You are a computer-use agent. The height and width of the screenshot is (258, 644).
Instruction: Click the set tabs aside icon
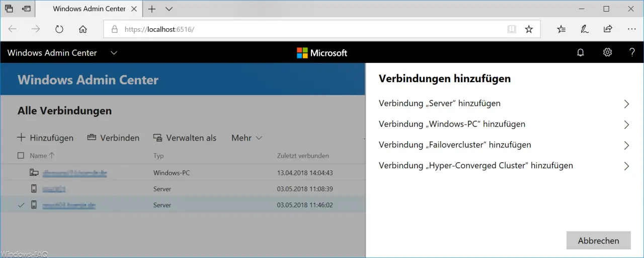tap(27, 9)
